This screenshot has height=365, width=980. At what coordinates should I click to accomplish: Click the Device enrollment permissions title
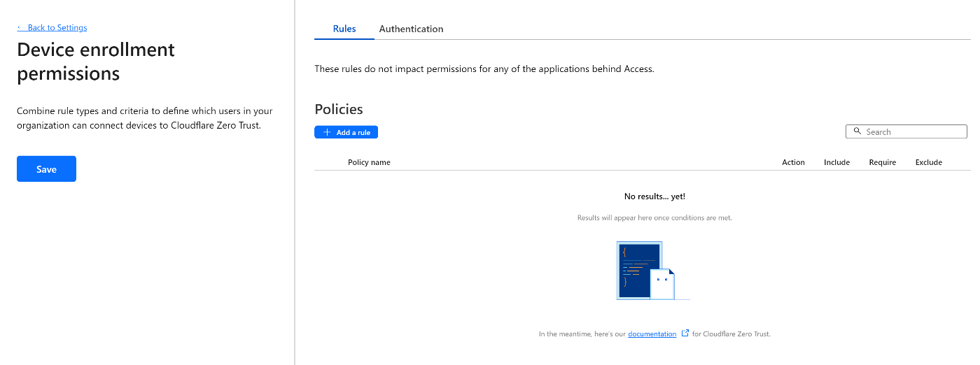click(96, 62)
